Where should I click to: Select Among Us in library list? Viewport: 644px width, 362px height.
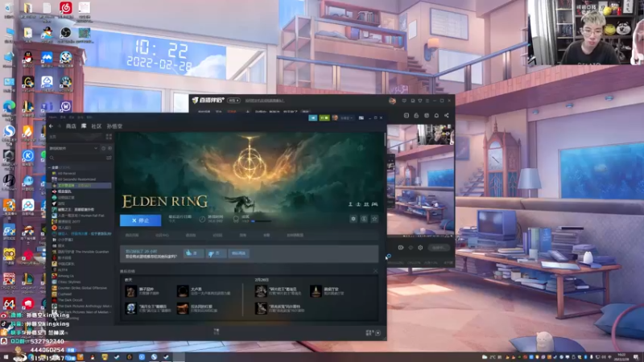(x=66, y=276)
